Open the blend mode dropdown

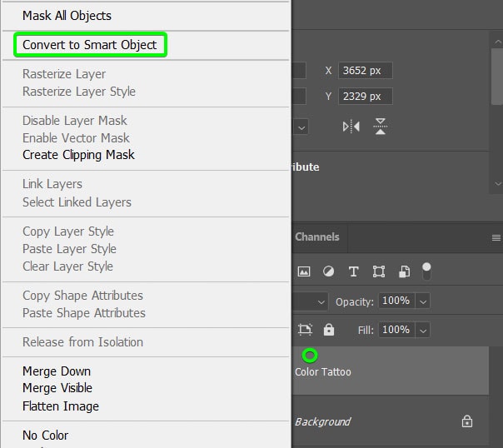[321, 301]
